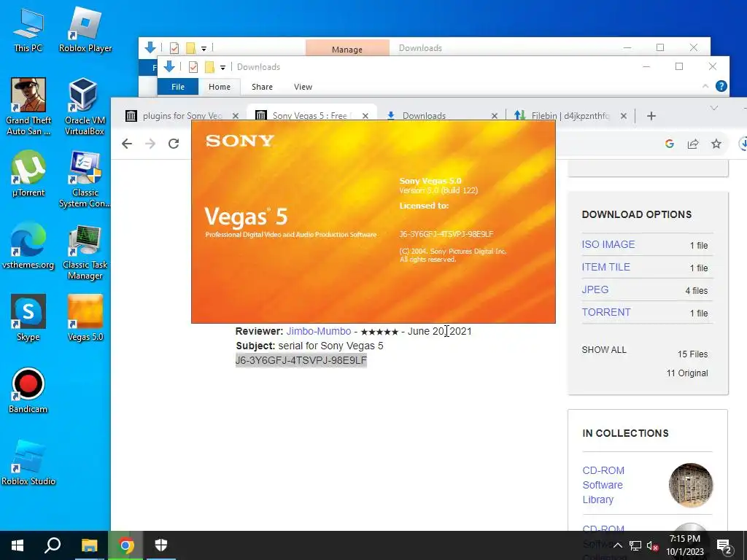Image resolution: width=747 pixels, height=560 pixels.
Task: Open File Explorer from taskbar
Action: tap(89, 545)
